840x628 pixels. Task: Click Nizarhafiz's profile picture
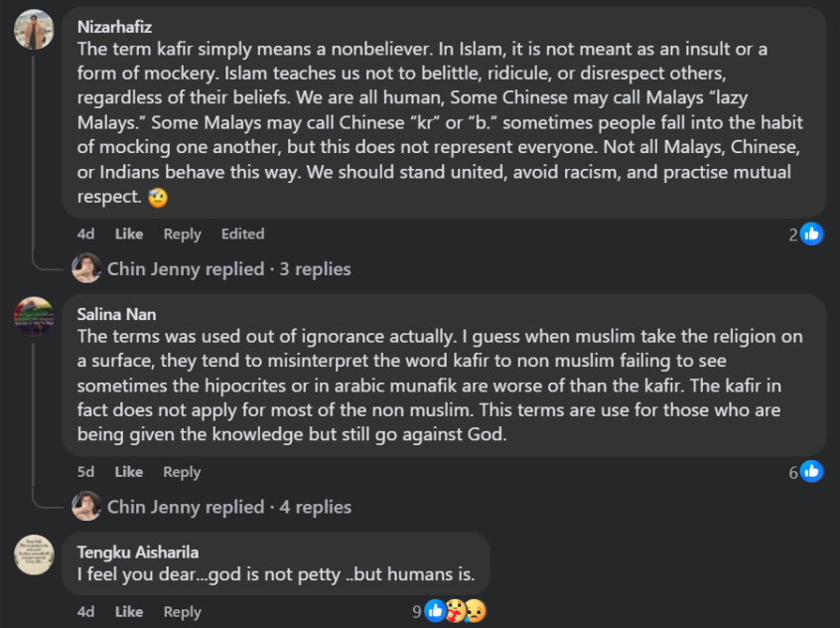(x=34, y=29)
